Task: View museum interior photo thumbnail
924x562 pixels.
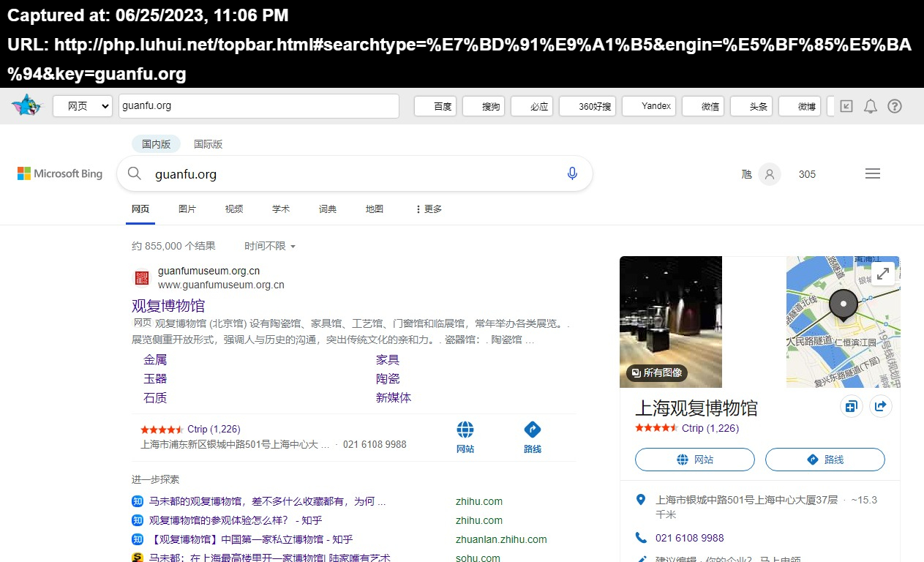Action: click(671, 321)
